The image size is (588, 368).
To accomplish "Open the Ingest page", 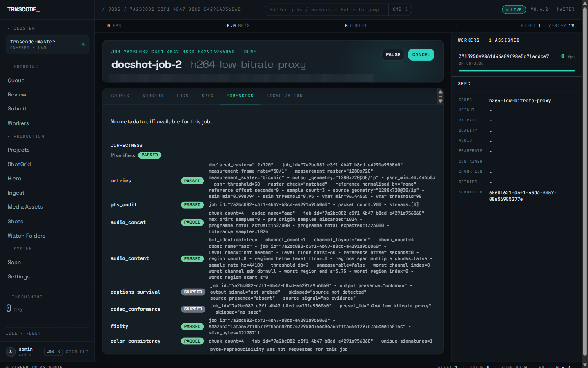I will [16, 193].
